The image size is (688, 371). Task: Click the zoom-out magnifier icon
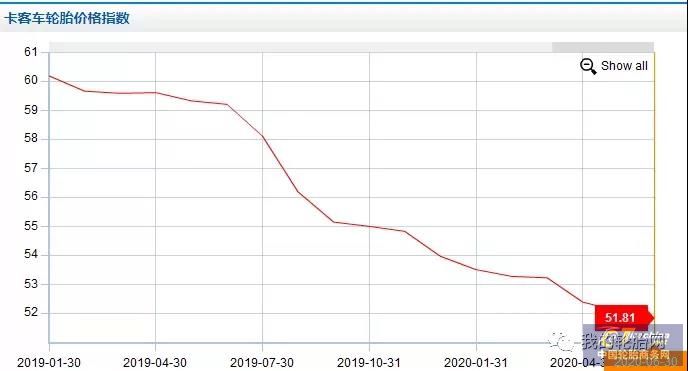pyautogui.click(x=588, y=66)
